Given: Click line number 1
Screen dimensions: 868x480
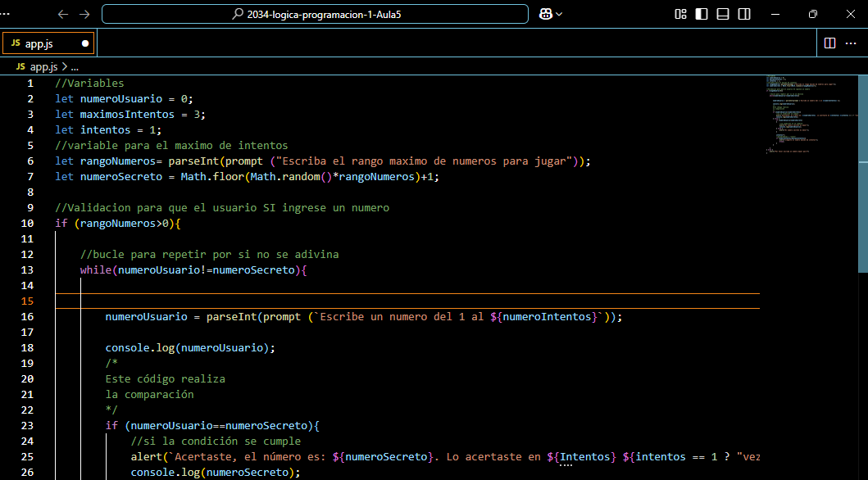Looking at the screenshot, I should (30, 84).
